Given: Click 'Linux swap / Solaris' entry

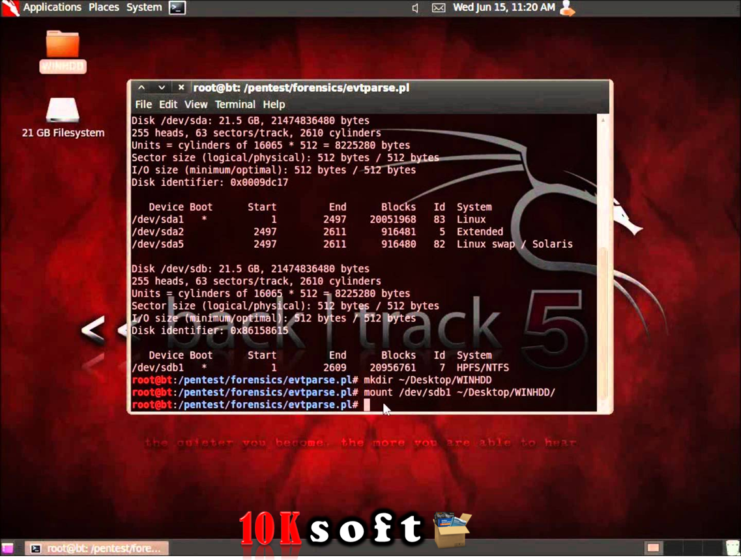Looking at the screenshot, I should pyautogui.click(x=515, y=244).
